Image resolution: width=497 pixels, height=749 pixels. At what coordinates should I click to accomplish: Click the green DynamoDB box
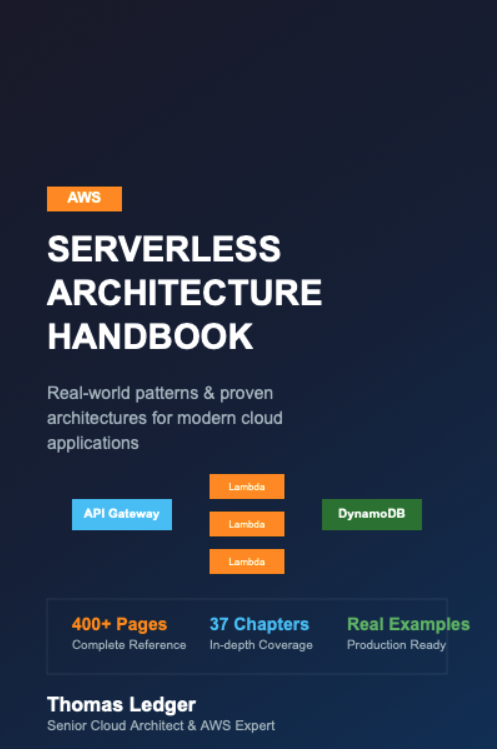[x=372, y=514]
